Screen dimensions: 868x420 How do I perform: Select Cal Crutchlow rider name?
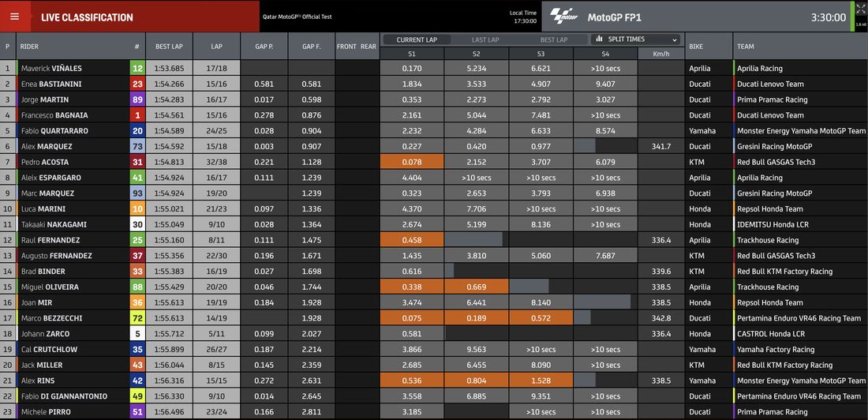[x=49, y=350]
